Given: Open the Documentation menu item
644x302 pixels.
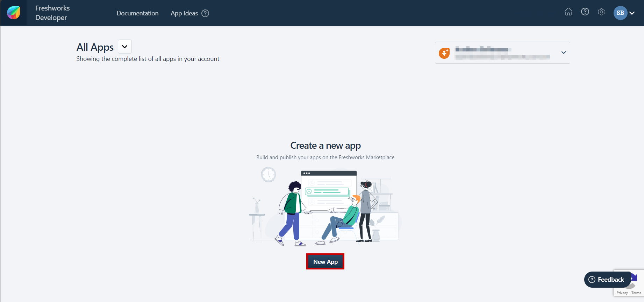Looking at the screenshot, I should tap(137, 13).
